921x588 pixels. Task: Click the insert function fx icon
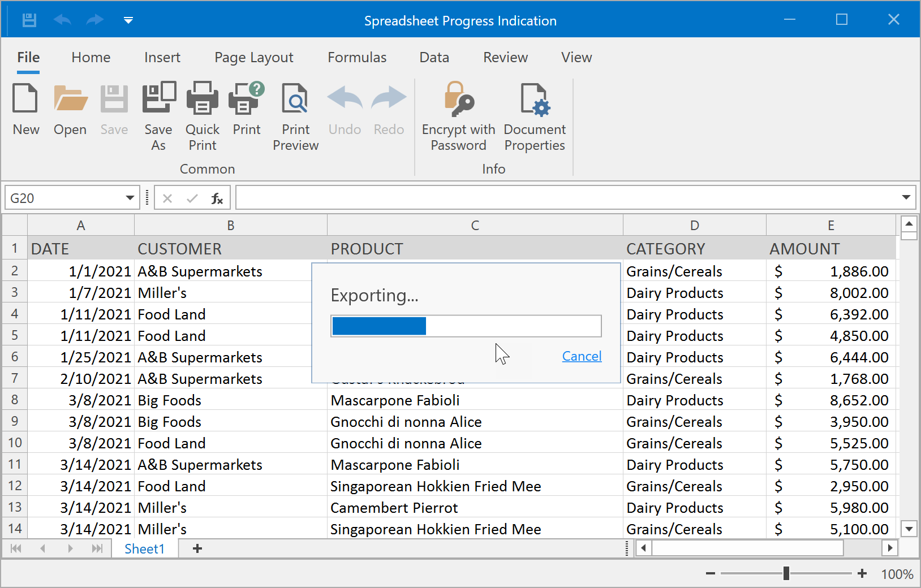coord(217,198)
